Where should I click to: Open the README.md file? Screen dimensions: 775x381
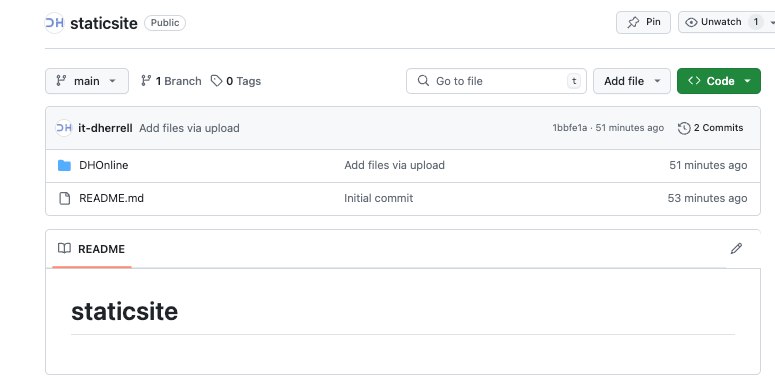coord(112,198)
